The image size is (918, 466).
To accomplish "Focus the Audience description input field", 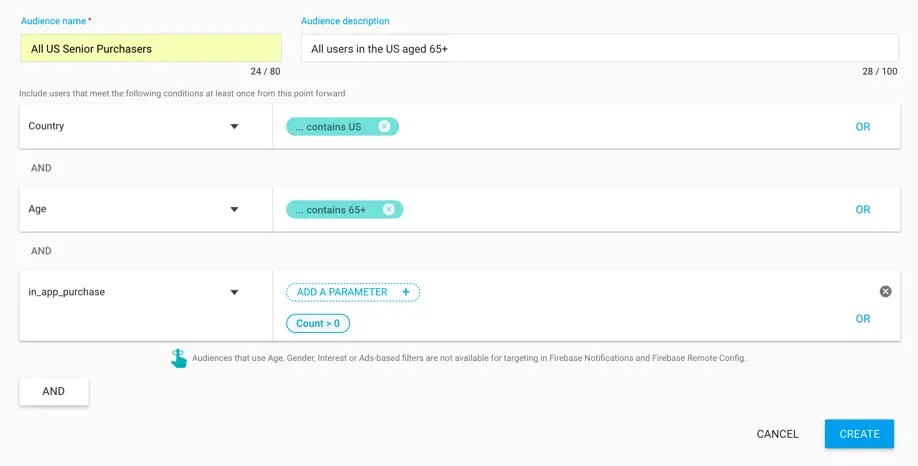I will click(x=600, y=49).
